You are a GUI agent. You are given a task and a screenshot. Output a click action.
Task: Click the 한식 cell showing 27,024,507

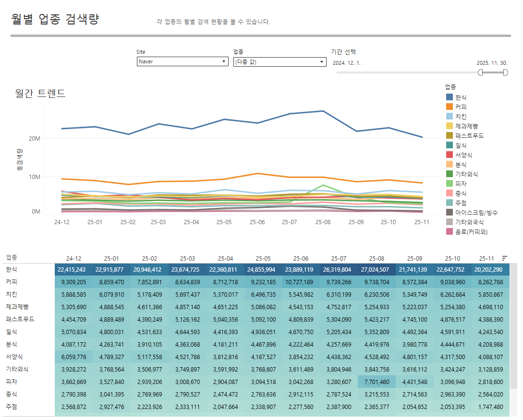coord(376,269)
